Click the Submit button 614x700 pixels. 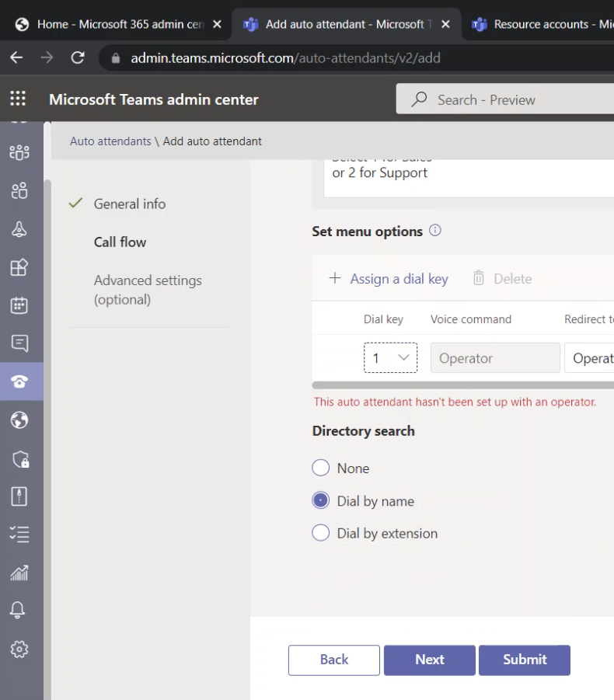(524, 660)
